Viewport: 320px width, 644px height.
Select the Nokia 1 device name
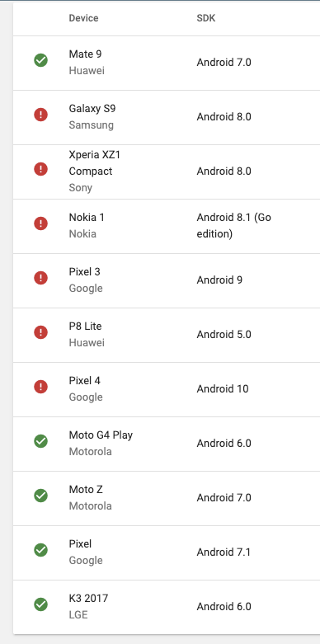87,217
